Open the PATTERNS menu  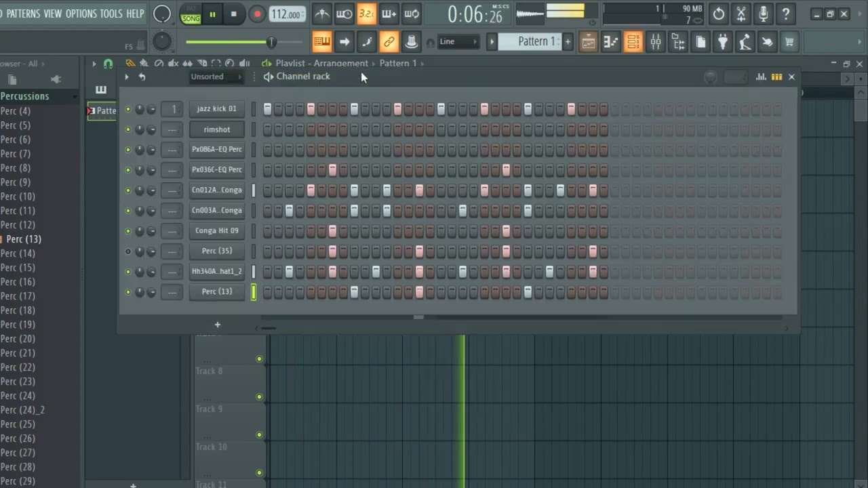(x=23, y=14)
